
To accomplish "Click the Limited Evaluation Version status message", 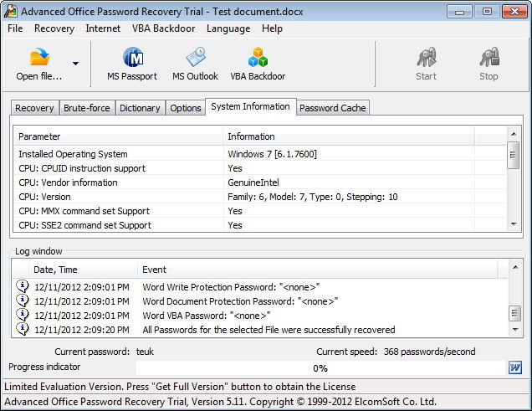I will tap(180, 387).
